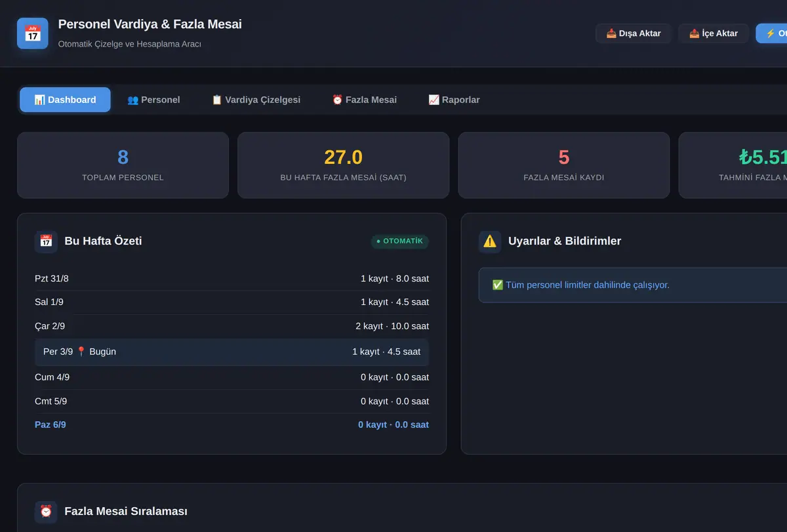Click the Fazla Mesai Sıralaması heading
The image size is (787, 532).
tap(126, 511)
